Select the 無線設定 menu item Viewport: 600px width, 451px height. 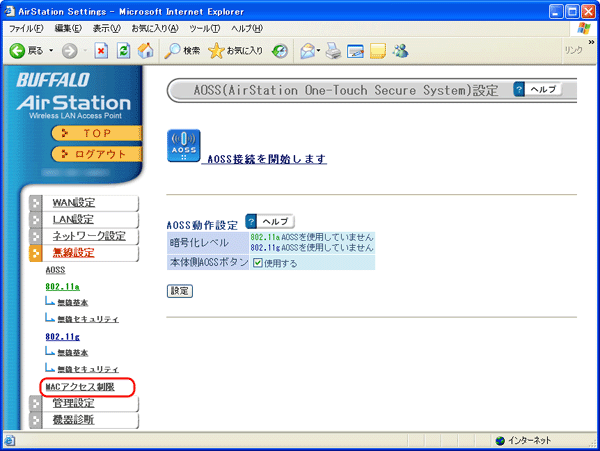pos(73,253)
